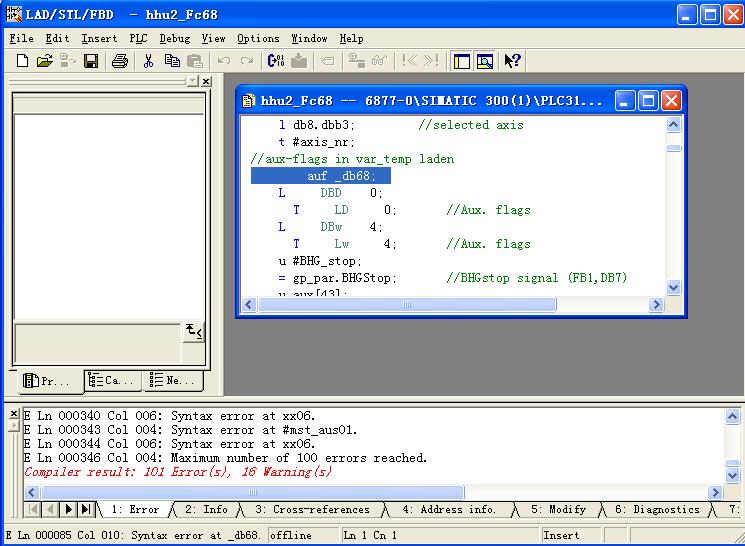The width and height of the screenshot is (745, 546).
Task: Select the 2: Info output tab
Action: pyautogui.click(x=206, y=509)
